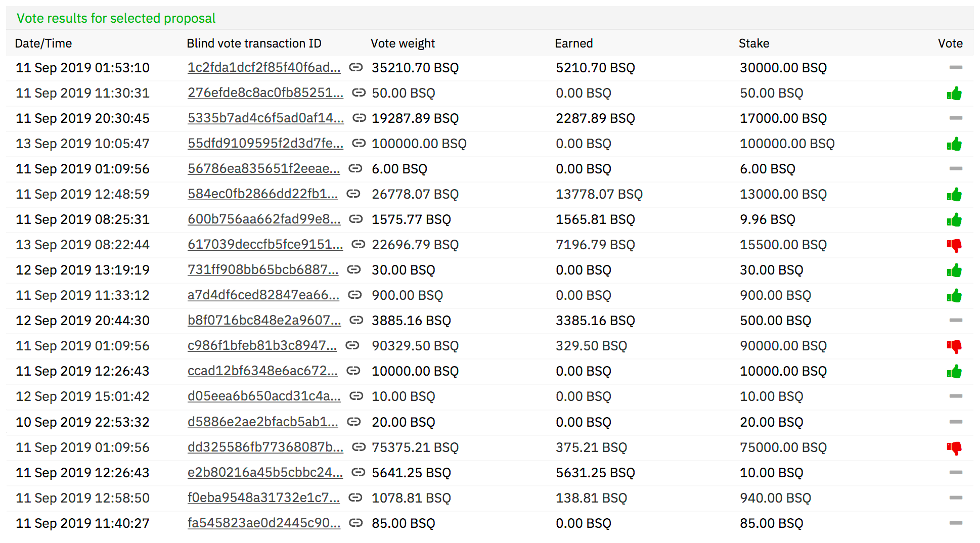
Task: Click the dash vote icon for 30000.00 BSQ stake
Action: point(955,67)
